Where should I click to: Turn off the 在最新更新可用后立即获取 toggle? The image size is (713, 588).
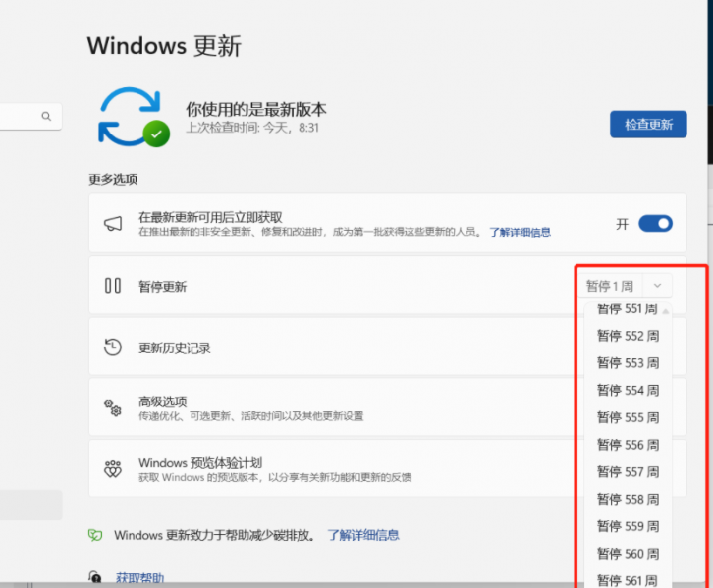coord(655,224)
